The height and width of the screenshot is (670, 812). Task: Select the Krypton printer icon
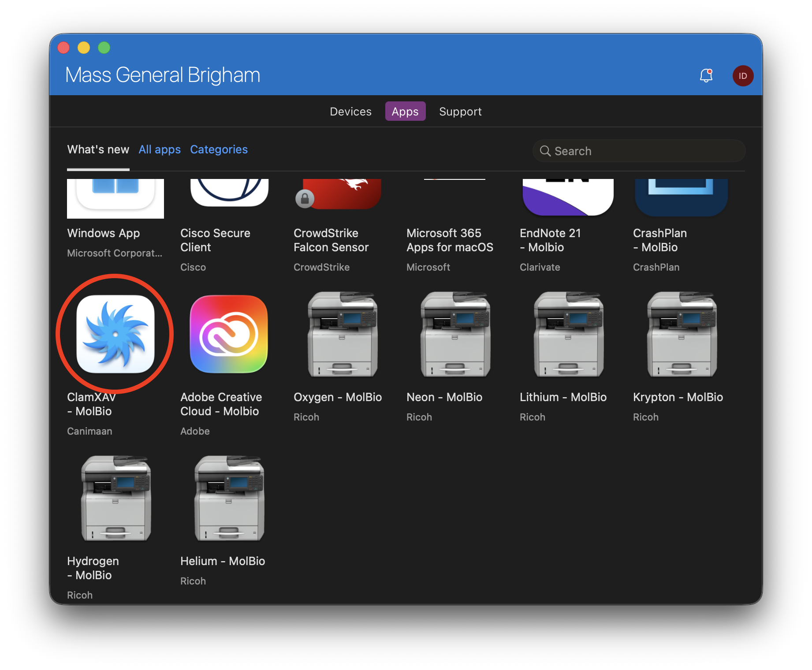click(x=682, y=335)
